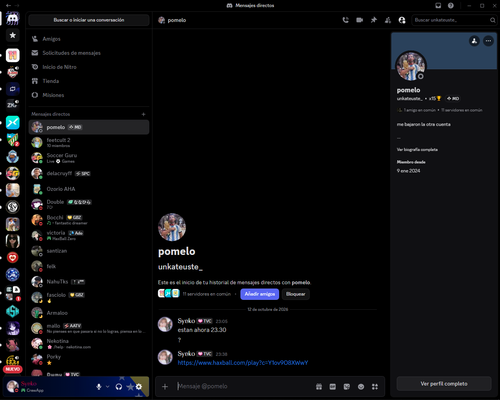Open delacruyff conversation
This screenshot has width=500, height=400.
(x=89, y=173)
